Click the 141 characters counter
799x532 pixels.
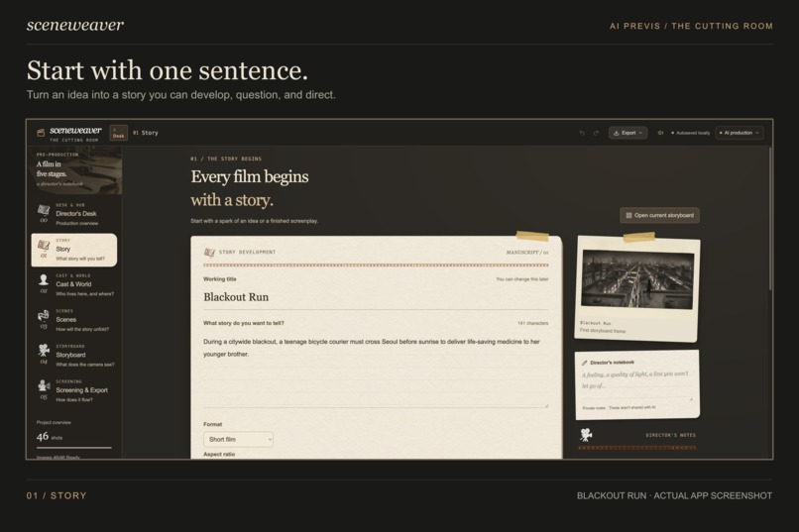tap(532, 323)
